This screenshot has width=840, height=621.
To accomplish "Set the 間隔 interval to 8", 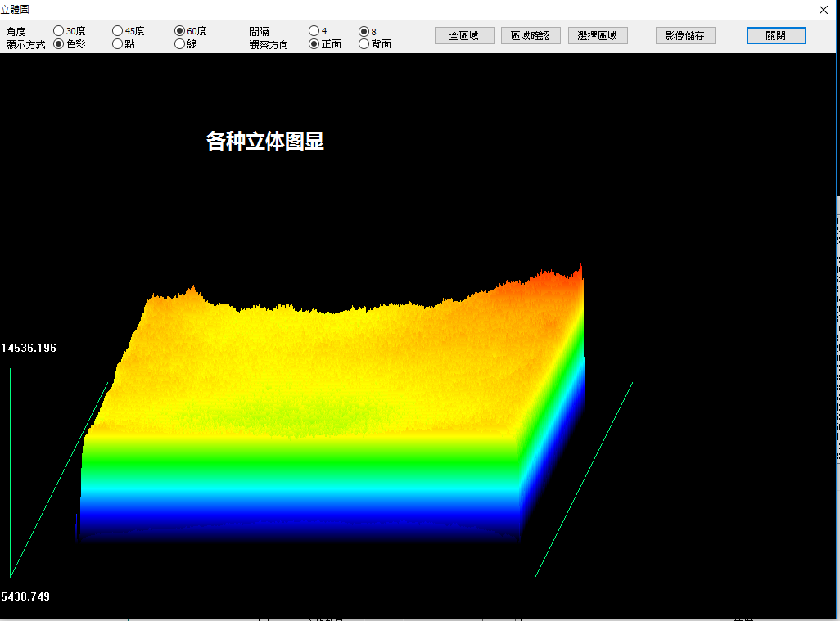I will pyautogui.click(x=364, y=31).
